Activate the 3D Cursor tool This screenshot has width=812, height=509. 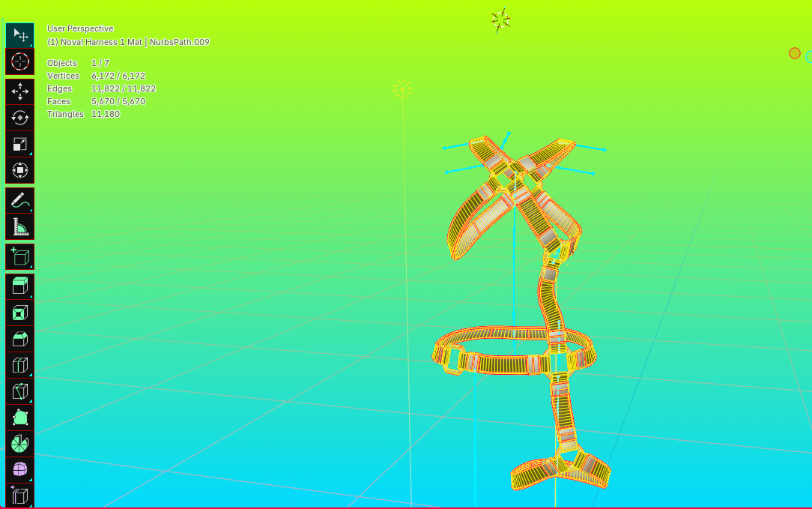point(19,61)
